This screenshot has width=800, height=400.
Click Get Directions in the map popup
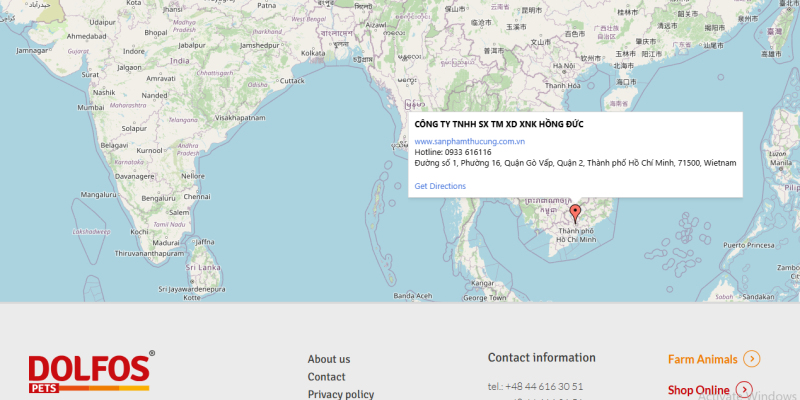click(440, 186)
